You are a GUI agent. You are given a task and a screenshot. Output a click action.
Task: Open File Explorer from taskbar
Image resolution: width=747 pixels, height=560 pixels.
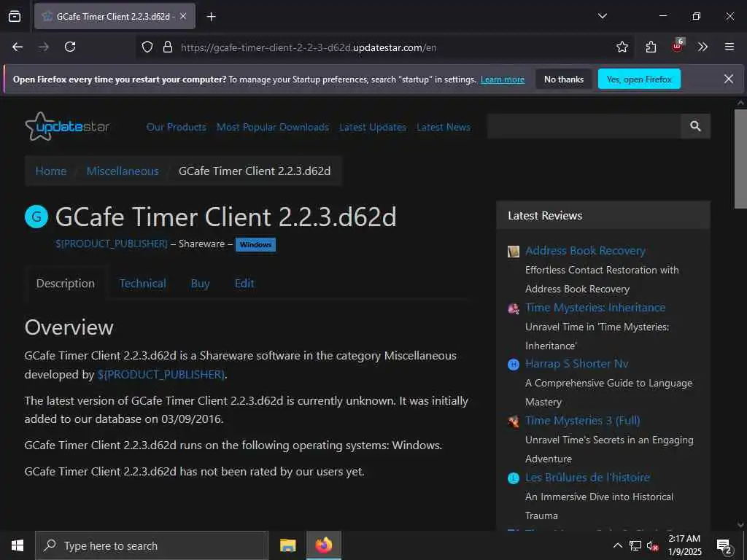pyautogui.click(x=287, y=545)
